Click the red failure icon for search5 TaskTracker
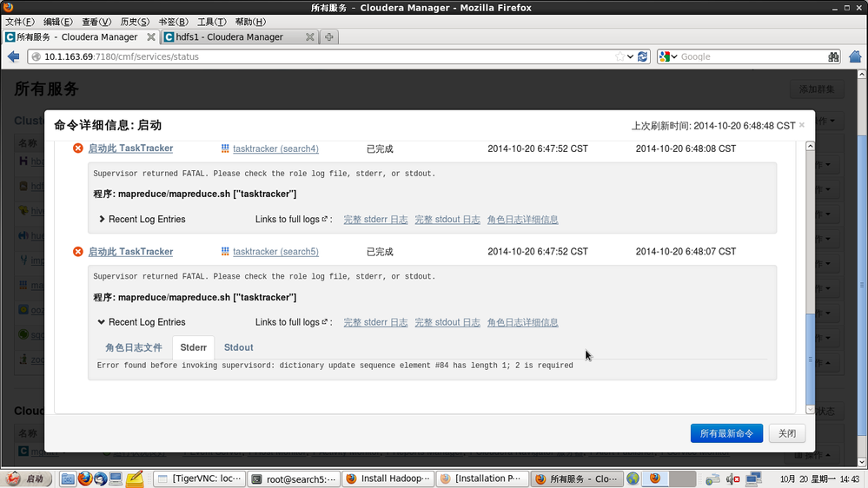This screenshot has width=868, height=488. (x=78, y=251)
